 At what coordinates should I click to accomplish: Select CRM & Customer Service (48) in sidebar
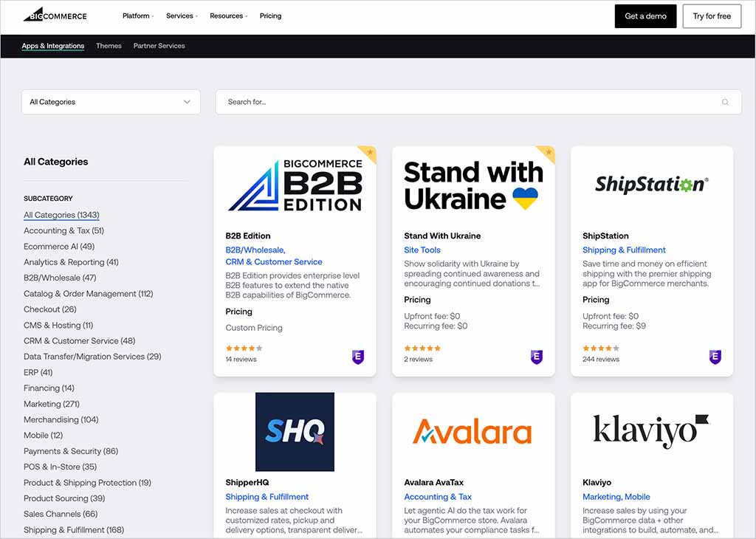[80, 341]
